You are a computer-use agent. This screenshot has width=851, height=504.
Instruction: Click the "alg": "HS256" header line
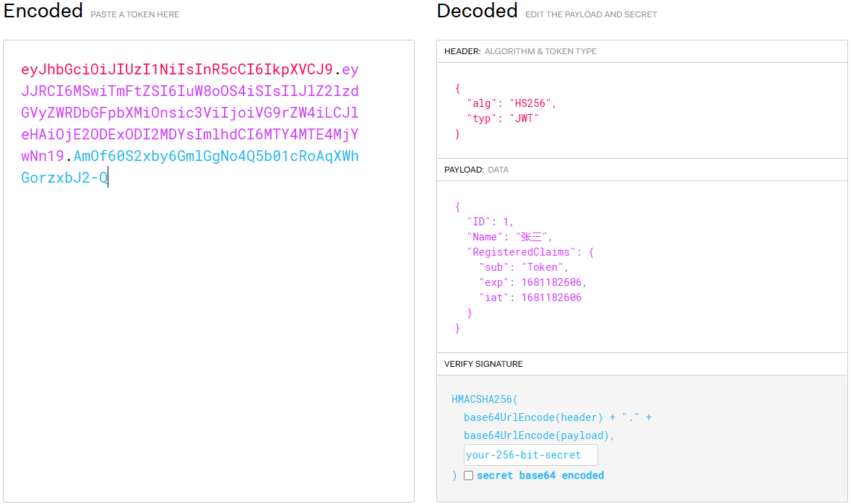tap(511, 104)
